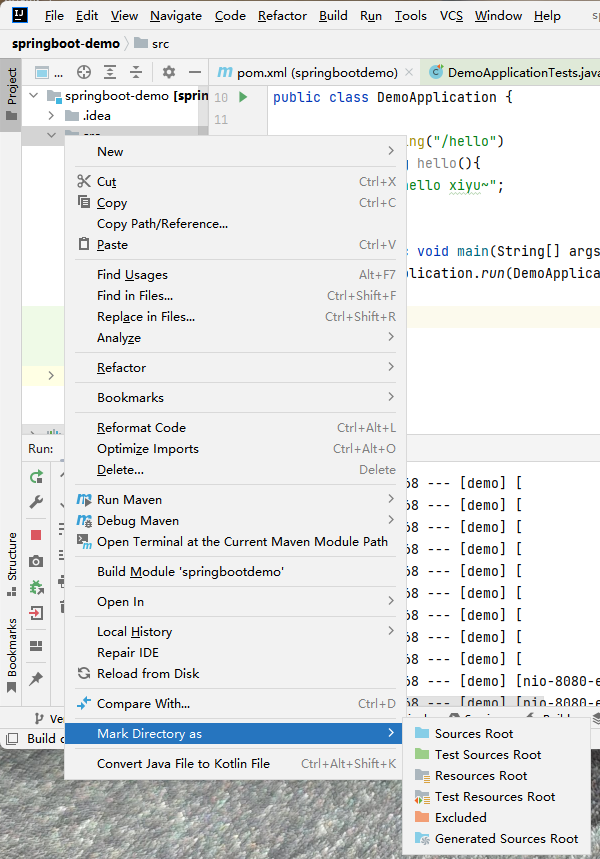Image resolution: width=600 pixels, height=859 pixels.
Task: Click line number 10 in the gutter
Action: coord(221,98)
